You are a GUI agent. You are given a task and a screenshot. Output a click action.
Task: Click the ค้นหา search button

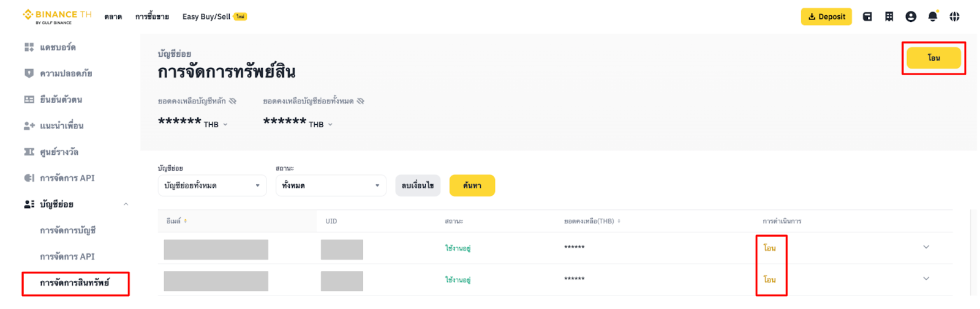pos(472,185)
